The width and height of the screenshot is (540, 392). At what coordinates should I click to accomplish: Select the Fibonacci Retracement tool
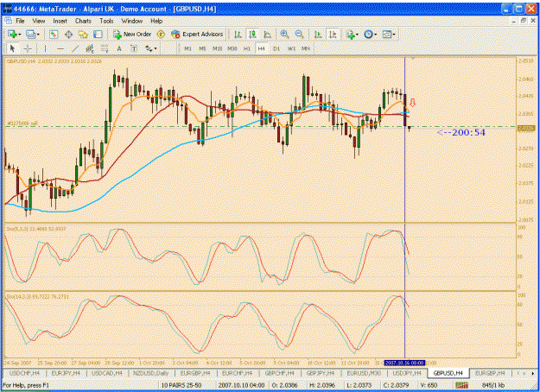105,48
